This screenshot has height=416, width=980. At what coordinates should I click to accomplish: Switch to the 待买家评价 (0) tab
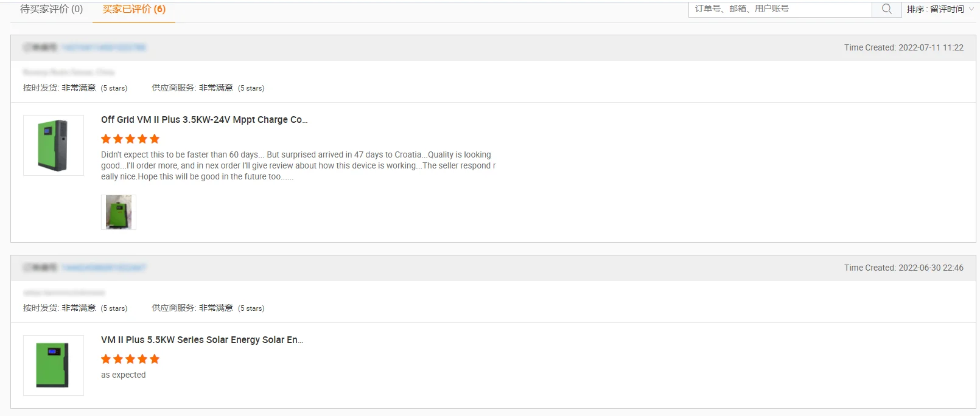pos(51,9)
